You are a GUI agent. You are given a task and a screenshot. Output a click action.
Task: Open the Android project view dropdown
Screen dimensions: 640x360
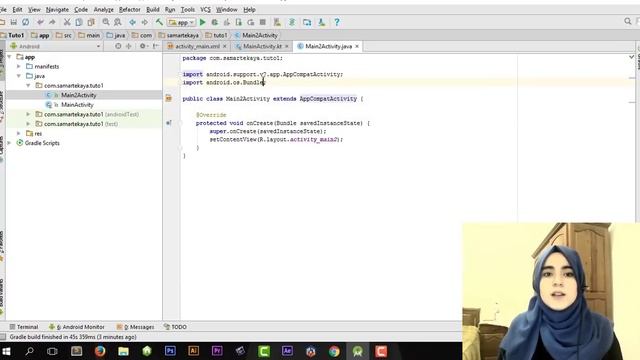click(x=55, y=46)
